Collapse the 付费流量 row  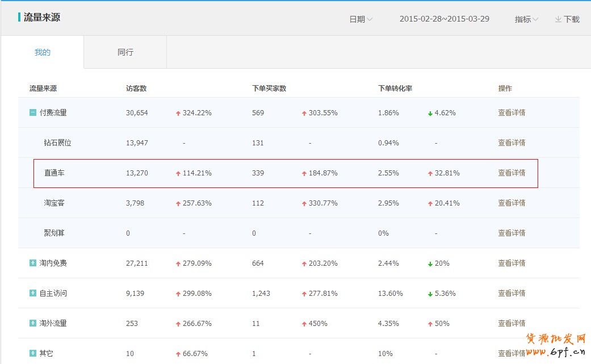pyautogui.click(x=33, y=112)
